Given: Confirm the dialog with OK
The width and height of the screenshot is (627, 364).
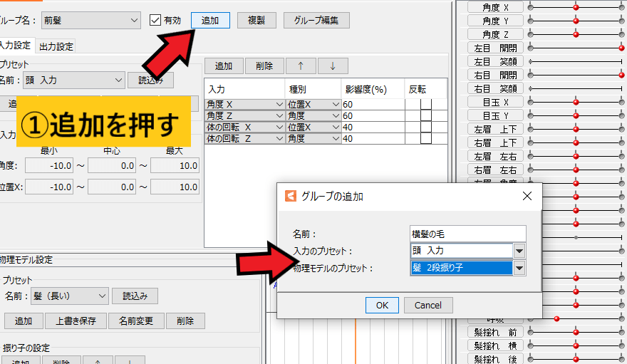Looking at the screenshot, I should [x=382, y=305].
